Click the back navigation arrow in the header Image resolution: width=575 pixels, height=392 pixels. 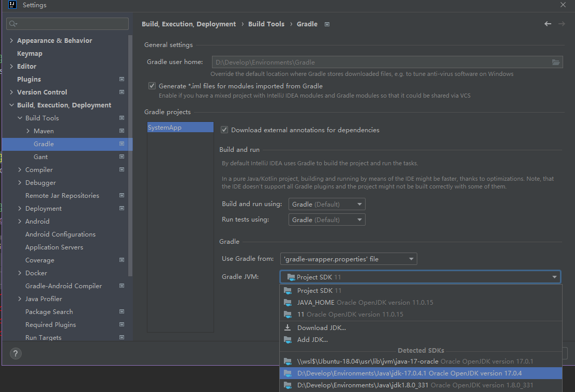pos(548,24)
